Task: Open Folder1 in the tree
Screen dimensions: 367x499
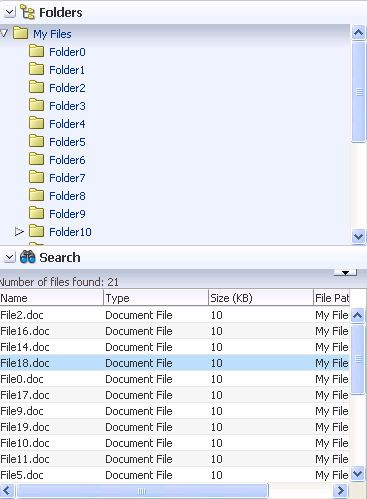Action: coord(67,70)
